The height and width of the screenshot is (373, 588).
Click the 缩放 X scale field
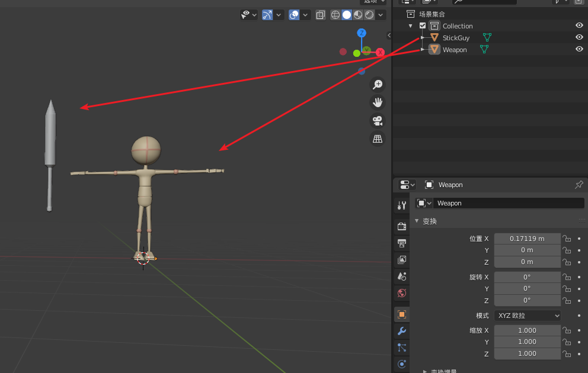click(527, 330)
